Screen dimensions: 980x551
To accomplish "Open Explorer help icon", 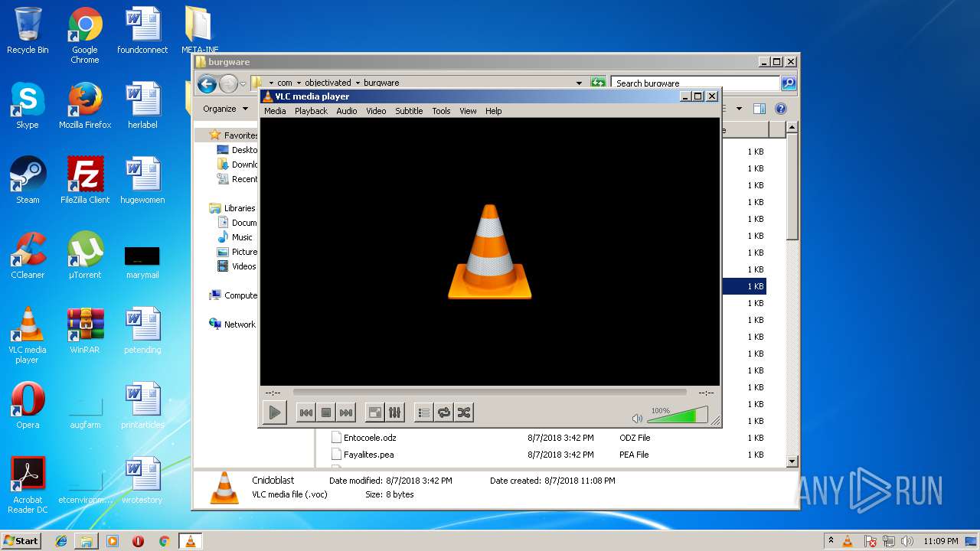I will (780, 109).
